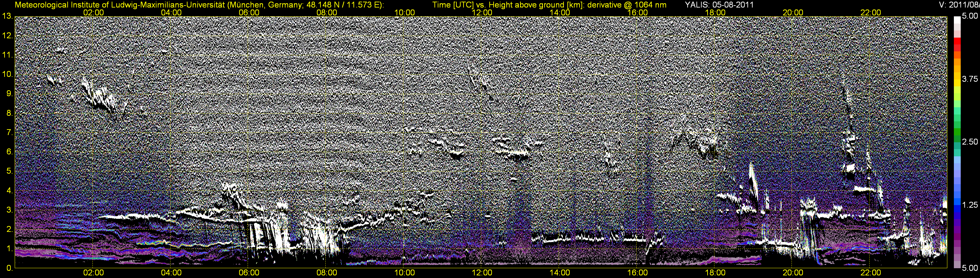This screenshot has width=980, height=278.
Task: Click the "4." height axis label
Action: [9, 191]
